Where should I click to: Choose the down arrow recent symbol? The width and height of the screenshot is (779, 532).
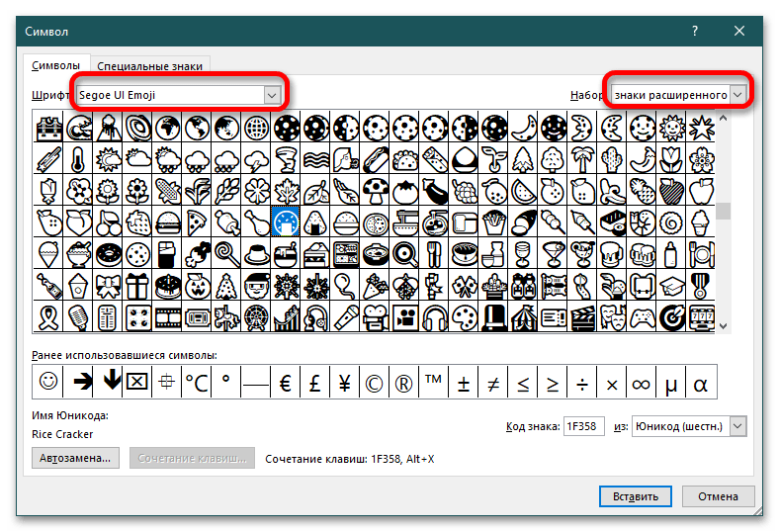(108, 382)
